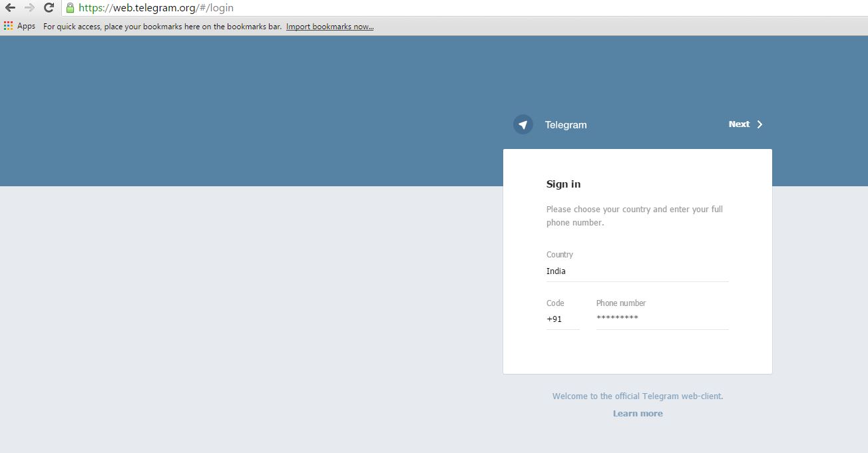The width and height of the screenshot is (868, 453).
Task: Open the Learn more link
Action: pos(638,413)
